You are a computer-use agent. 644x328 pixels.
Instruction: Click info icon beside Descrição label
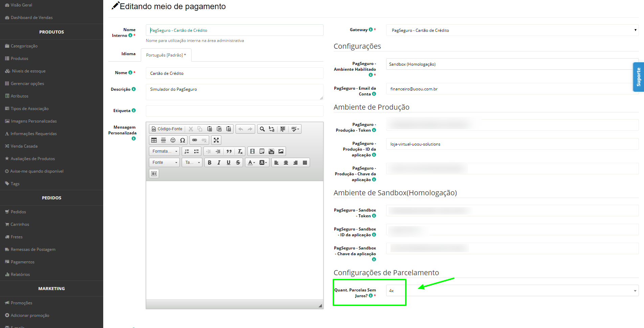coord(134,89)
